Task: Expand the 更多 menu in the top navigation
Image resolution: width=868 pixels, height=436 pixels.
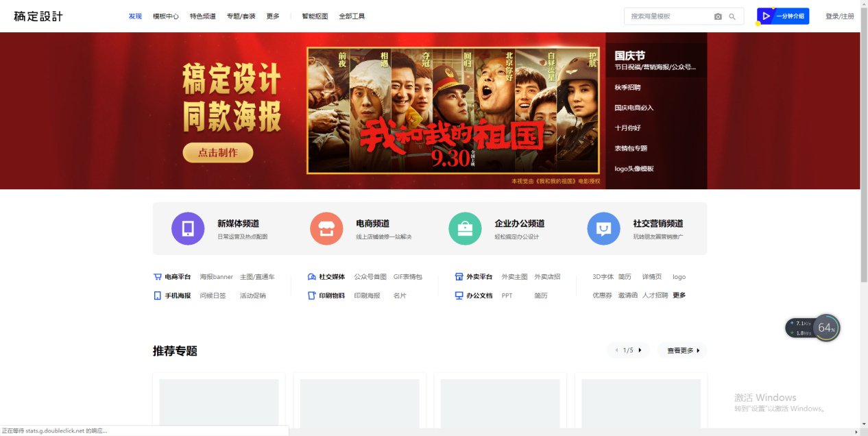Action: [273, 16]
